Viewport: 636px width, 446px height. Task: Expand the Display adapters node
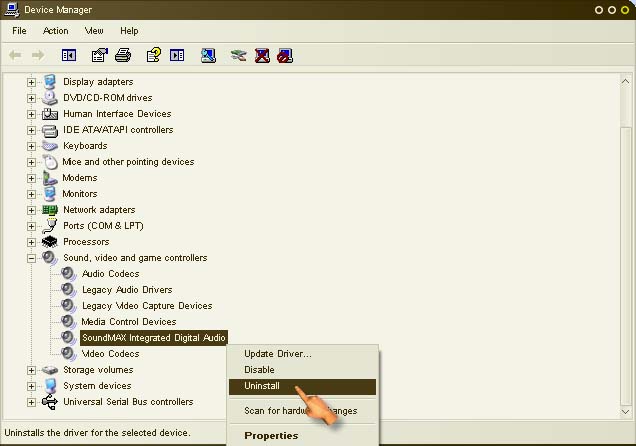pyautogui.click(x=32, y=82)
